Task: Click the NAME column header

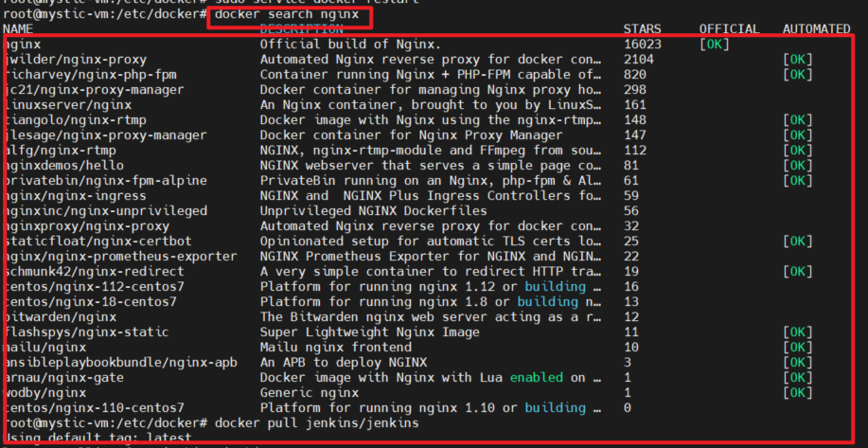Action: click(x=18, y=28)
